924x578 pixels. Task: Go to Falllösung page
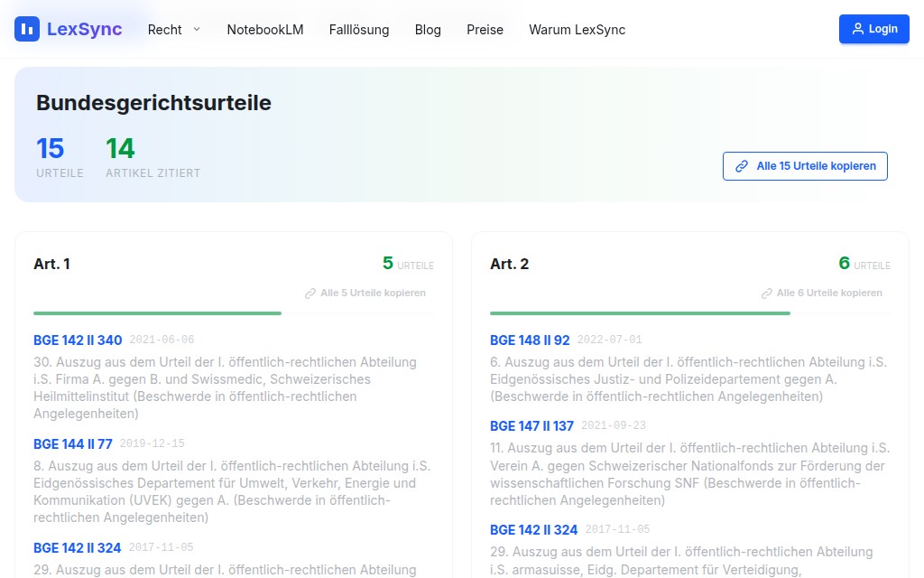(359, 30)
